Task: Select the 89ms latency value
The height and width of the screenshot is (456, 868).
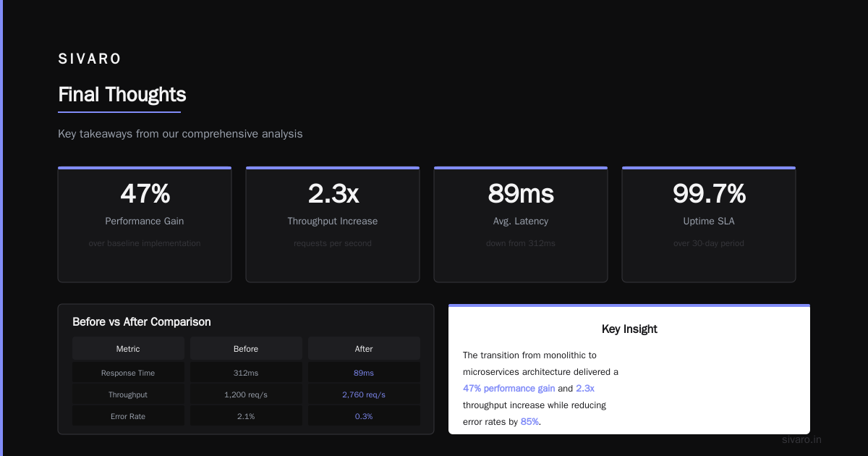Action: click(521, 193)
